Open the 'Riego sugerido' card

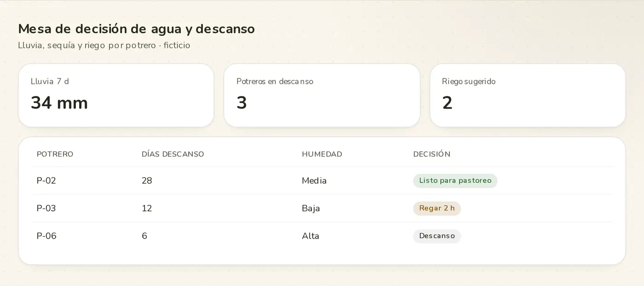tap(528, 95)
